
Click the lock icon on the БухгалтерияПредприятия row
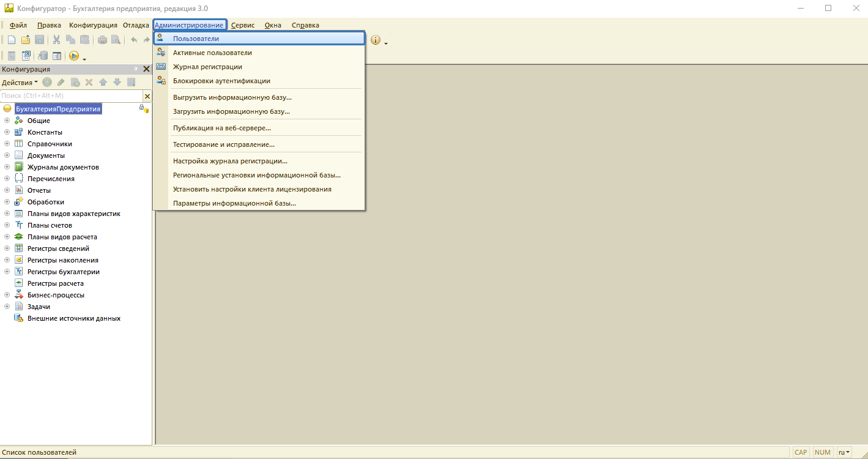click(142, 108)
